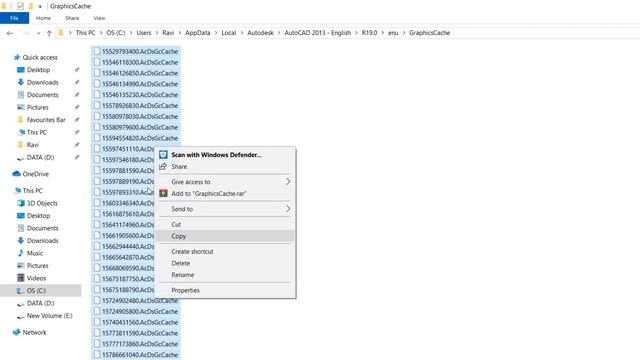Image resolution: width=640 pixels, height=360 pixels.
Task: Click the chevron after R19.0 in breadcrumb
Action: [383, 33]
